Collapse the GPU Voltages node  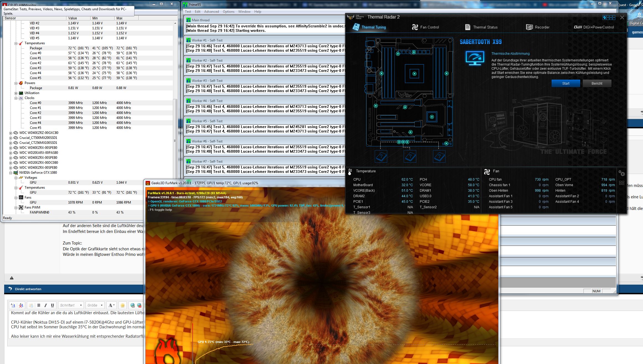16,178
